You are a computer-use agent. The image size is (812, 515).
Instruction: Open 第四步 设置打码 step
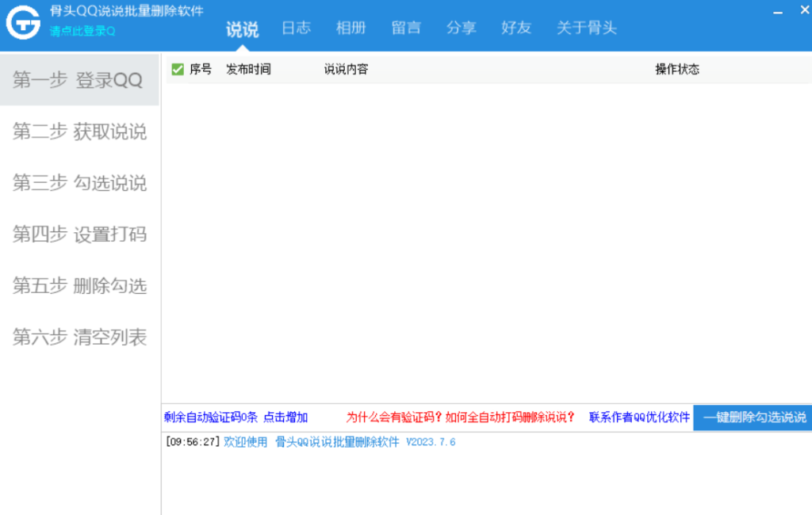point(79,235)
